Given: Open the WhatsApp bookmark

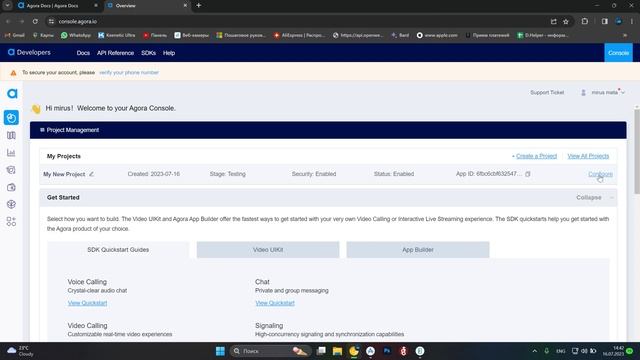Looking at the screenshot, I should click(76, 35).
